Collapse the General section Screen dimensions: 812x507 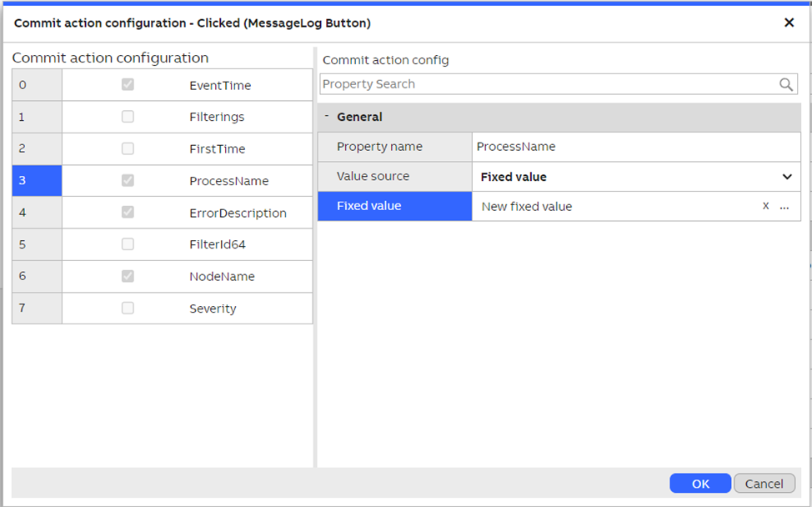pyautogui.click(x=326, y=116)
